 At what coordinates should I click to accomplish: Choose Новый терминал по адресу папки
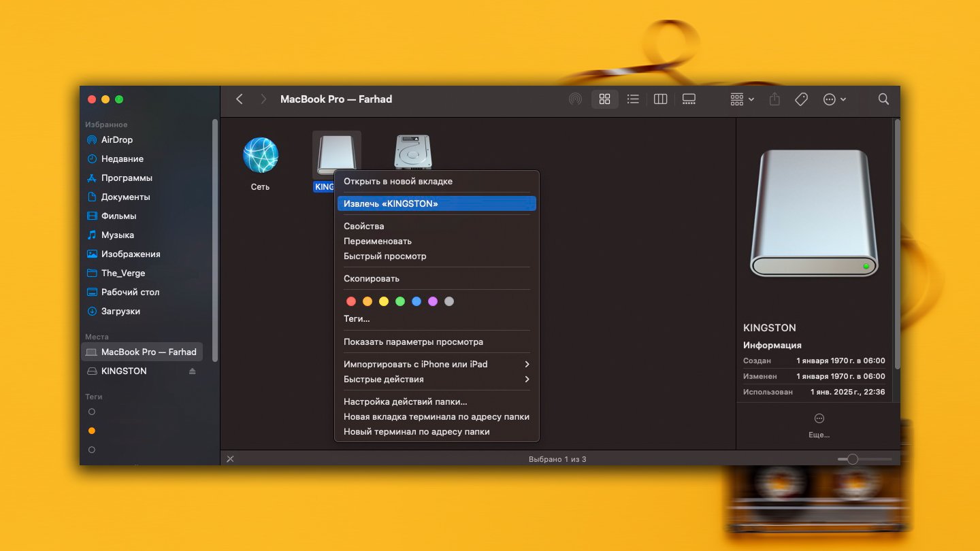pos(436,431)
